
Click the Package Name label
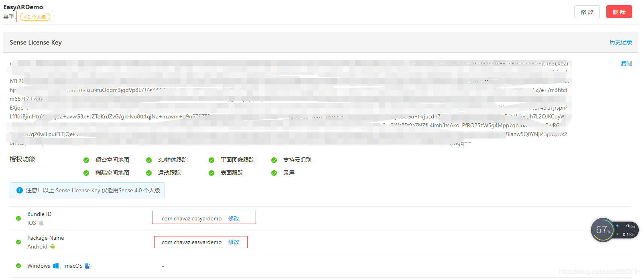[45, 238]
